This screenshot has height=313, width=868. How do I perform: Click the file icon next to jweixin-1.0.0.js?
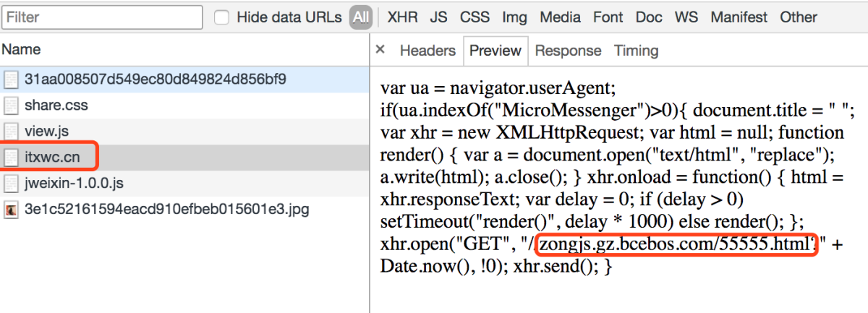11,184
